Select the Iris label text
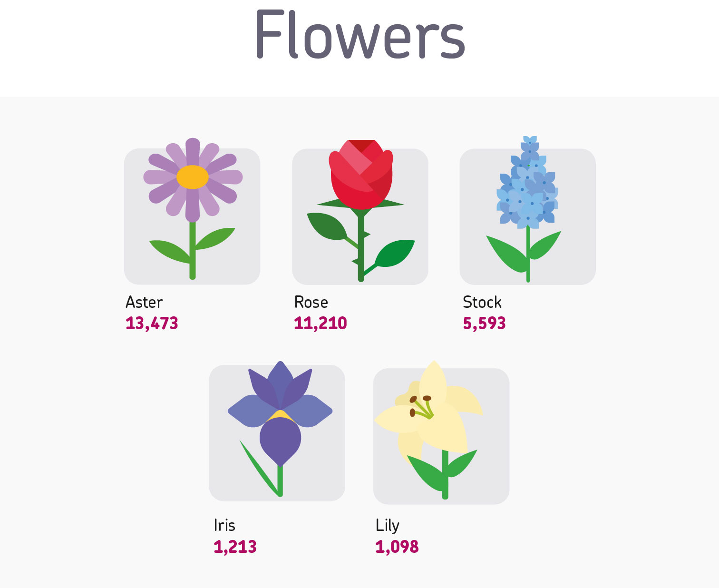Image resolution: width=719 pixels, height=588 pixels. pyautogui.click(x=224, y=525)
